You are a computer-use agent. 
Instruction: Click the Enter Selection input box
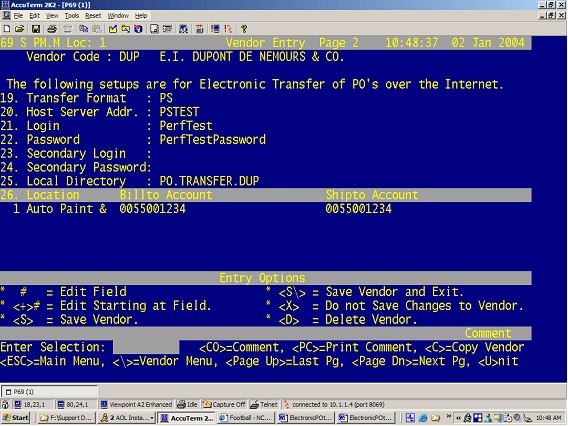(146, 347)
